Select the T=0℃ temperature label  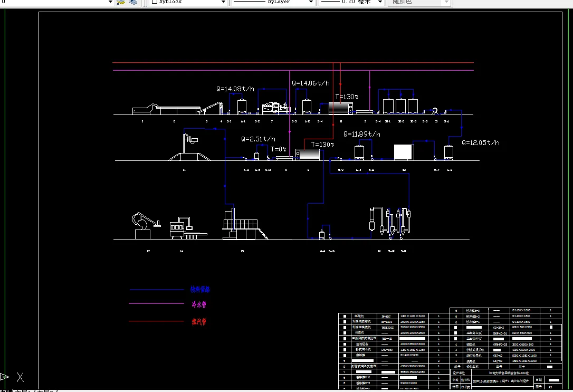tap(279, 149)
